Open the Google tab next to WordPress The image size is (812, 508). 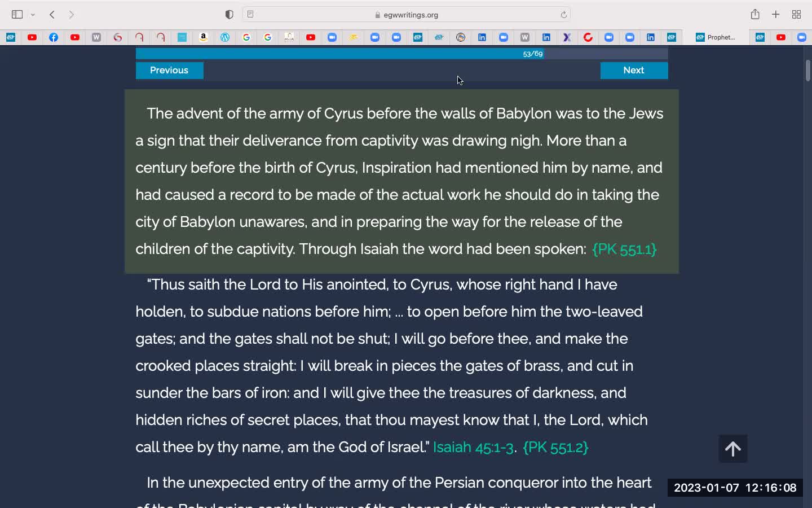246,37
